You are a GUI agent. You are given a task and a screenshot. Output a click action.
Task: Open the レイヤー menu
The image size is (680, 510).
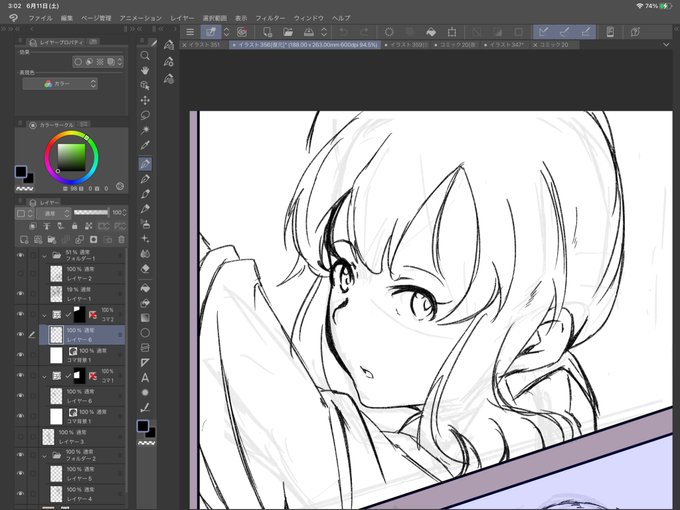pos(182,18)
